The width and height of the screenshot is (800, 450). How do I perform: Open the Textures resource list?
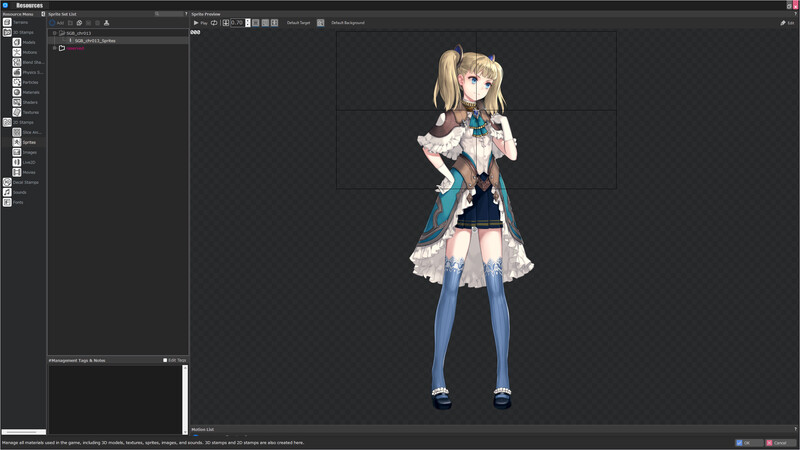26,112
